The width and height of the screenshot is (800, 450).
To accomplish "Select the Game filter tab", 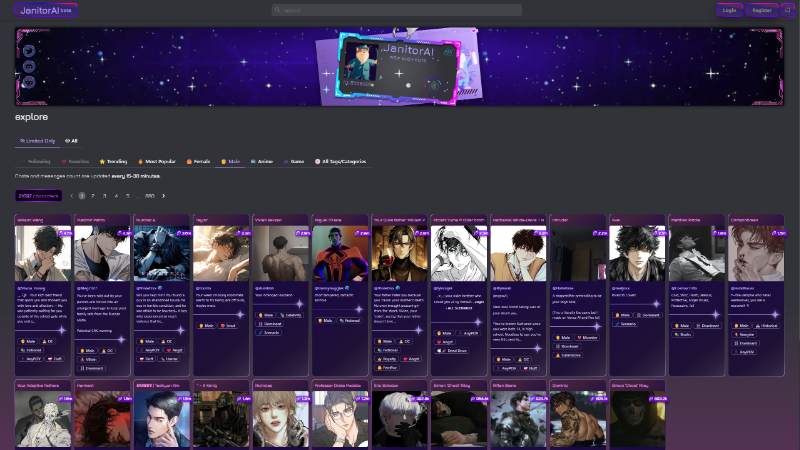I will [x=294, y=162].
